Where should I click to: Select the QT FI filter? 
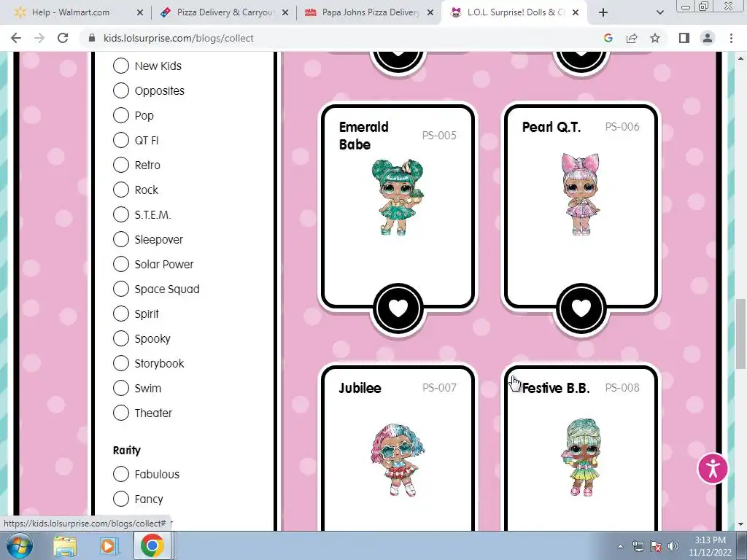[121, 140]
